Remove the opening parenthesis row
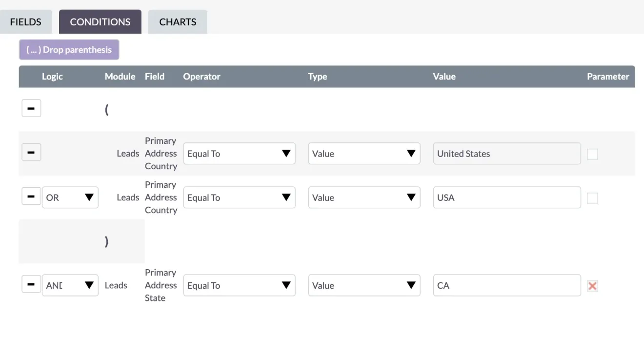The width and height of the screenshot is (644, 355). point(31,108)
